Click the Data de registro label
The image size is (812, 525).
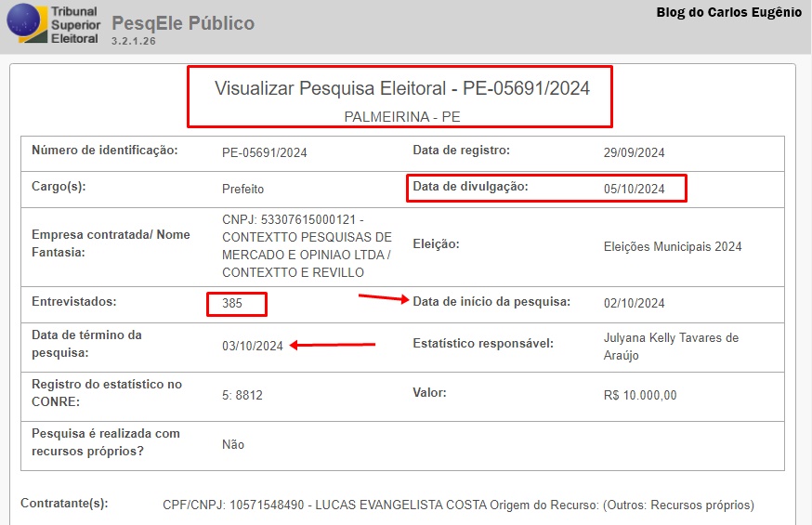point(461,151)
